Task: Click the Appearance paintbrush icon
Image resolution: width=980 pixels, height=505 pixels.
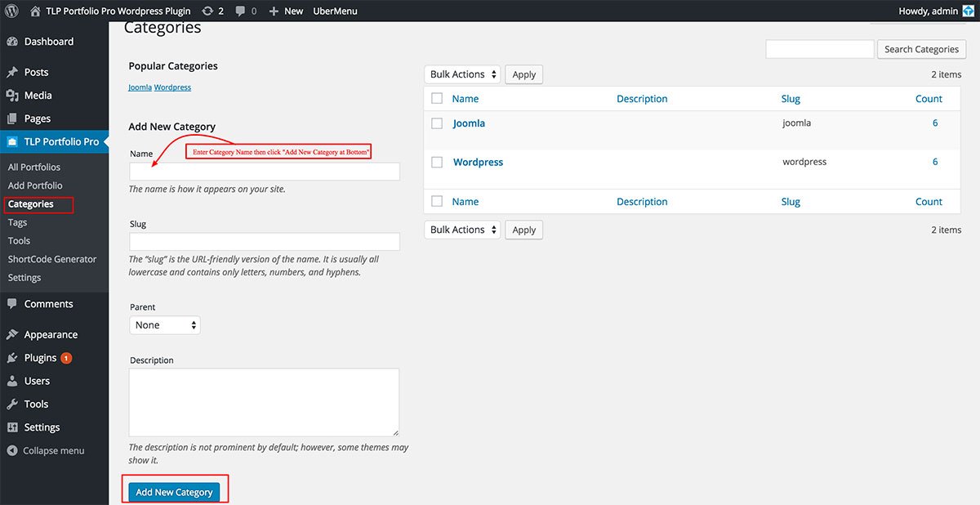Action: (12, 334)
